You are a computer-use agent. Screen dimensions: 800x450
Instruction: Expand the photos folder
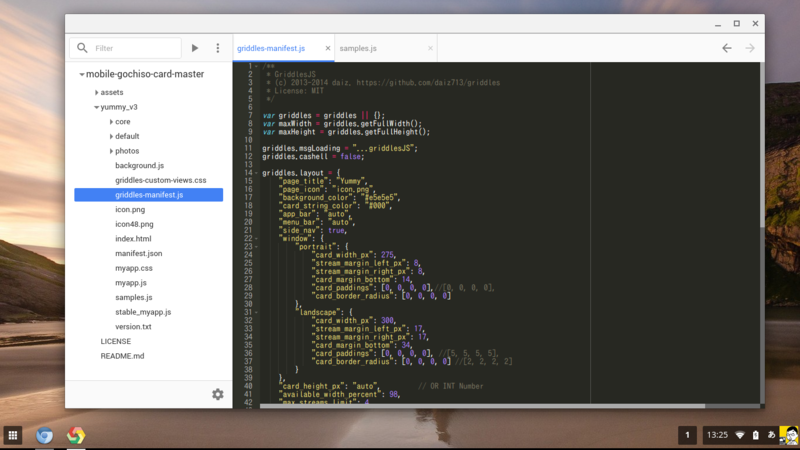click(x=111, y=151)
